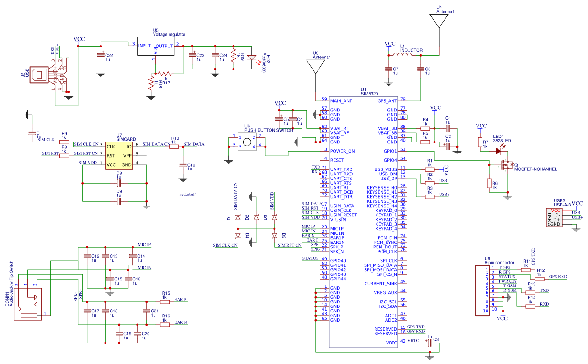Click resistor R17 symbol

(x=164, y=74)
